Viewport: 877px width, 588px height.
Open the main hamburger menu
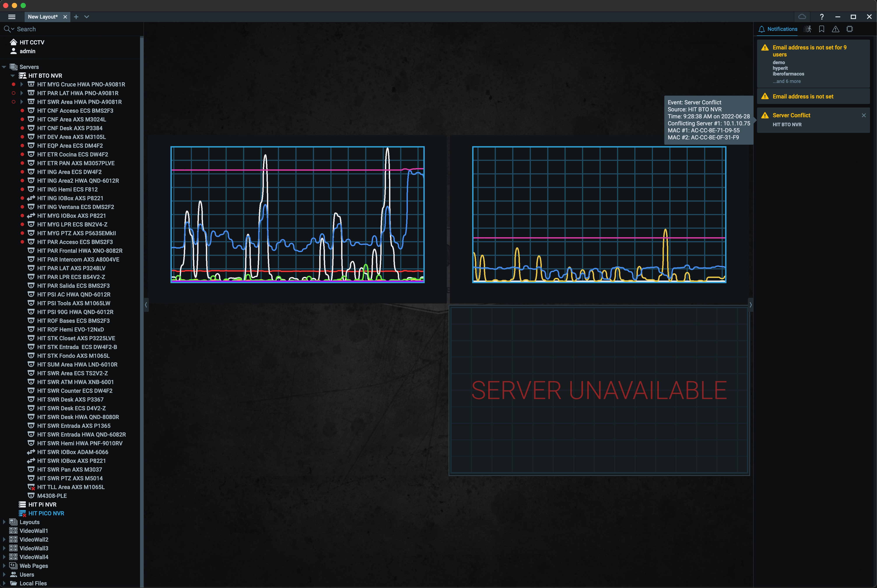tap(12, 17)
